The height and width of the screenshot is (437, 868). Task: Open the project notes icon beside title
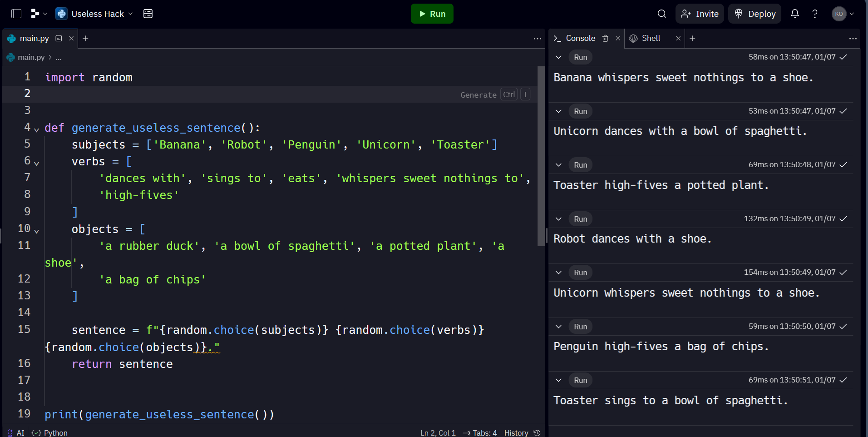(x=148, y=14)
